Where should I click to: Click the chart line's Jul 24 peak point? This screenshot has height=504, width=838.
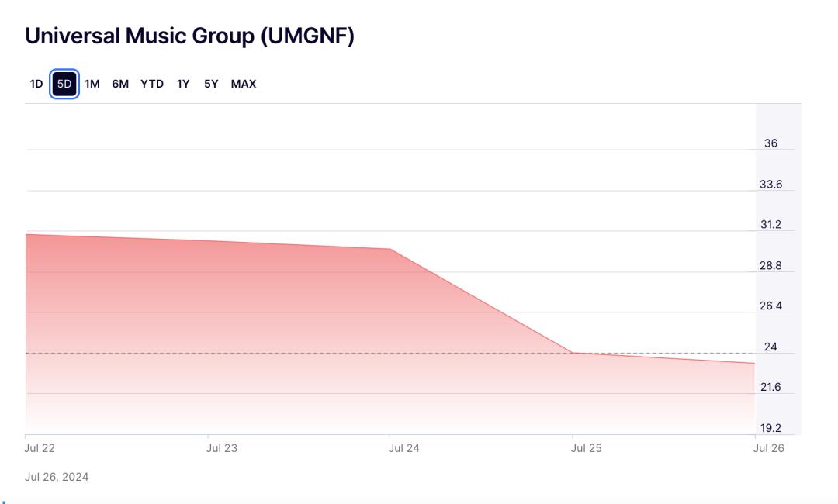tap(390, 249)
